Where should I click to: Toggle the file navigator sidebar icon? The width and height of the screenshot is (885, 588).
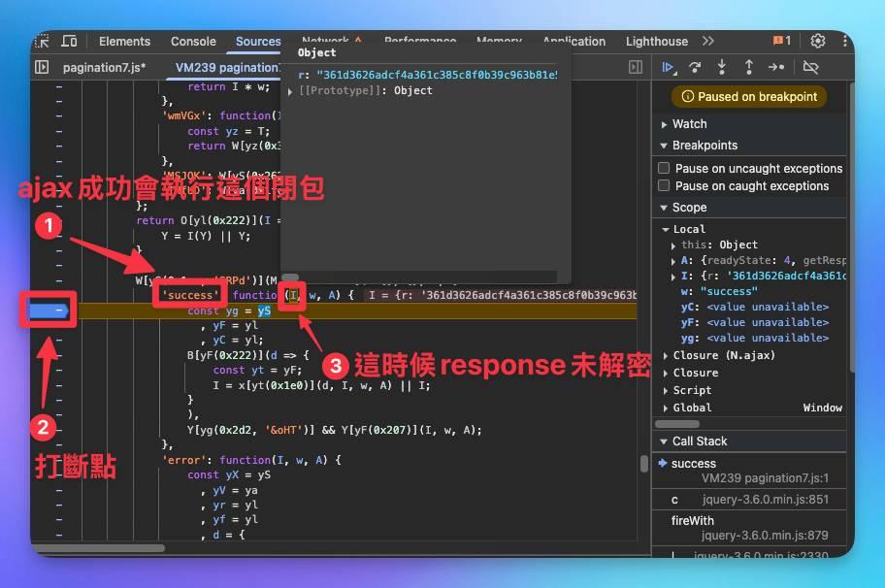tap(42, 67)
